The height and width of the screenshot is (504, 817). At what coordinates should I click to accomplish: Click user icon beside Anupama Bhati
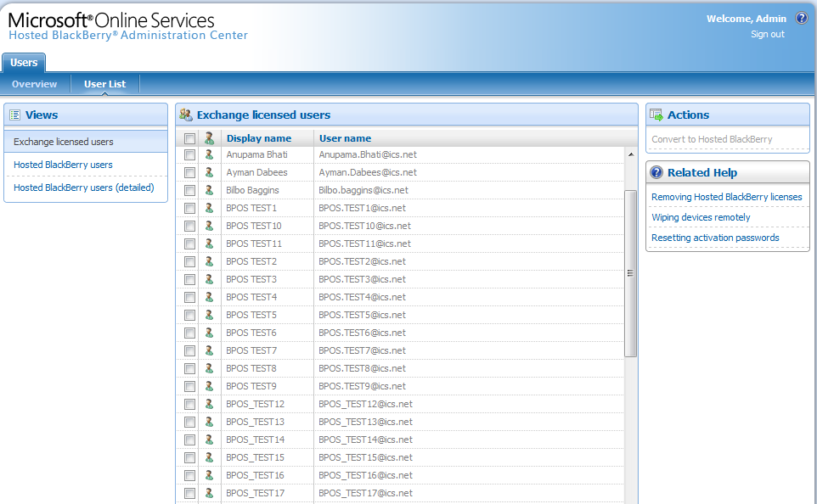point(209,154)
